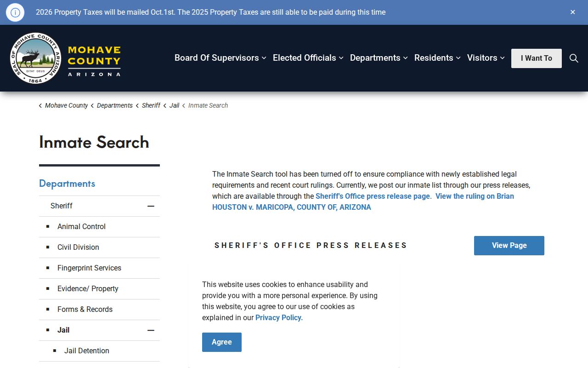Viewport: 588px width, 368px height.
Task: Open the Sheriff's Office press release page link
Action: tap(373, 196)
